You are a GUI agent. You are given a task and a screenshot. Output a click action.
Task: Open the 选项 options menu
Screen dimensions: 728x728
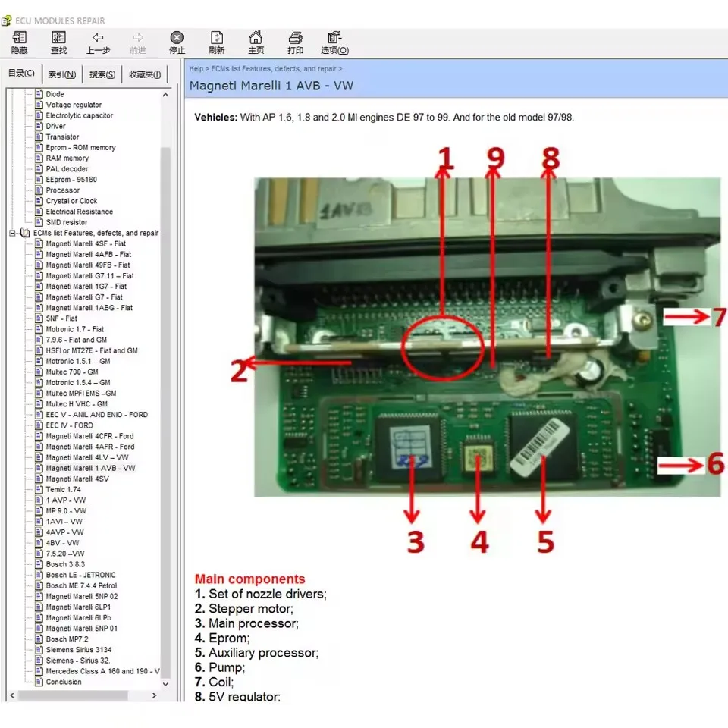pyautogui.click(x=334, y=42)
